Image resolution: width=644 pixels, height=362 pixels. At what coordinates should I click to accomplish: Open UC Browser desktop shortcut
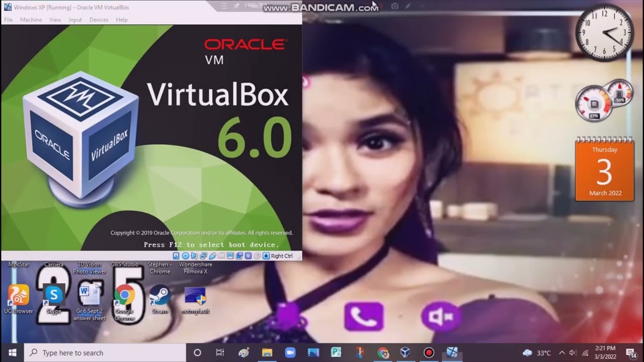(18, 300)
